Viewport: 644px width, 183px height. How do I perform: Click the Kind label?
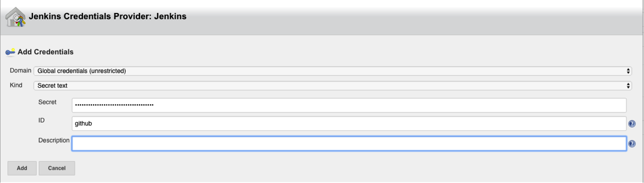(16, 85)
